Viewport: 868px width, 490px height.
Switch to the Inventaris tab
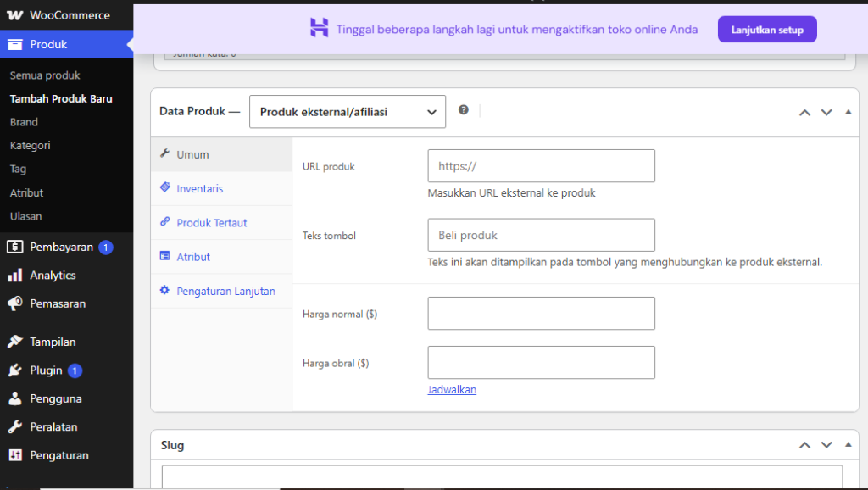(x=221, y=189)
